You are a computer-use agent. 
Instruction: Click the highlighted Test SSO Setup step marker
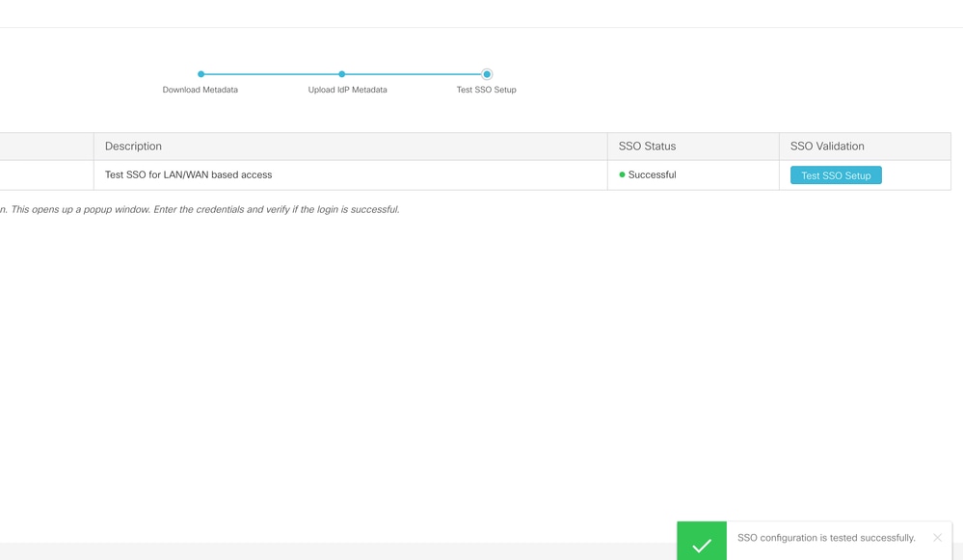coord(487,73)
